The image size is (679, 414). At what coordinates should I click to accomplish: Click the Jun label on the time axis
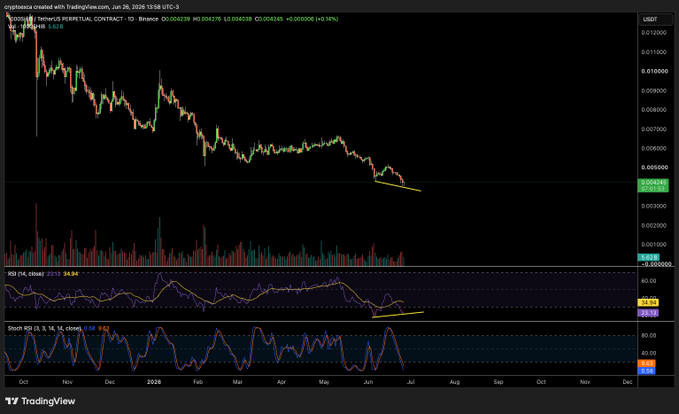point(368,382)
